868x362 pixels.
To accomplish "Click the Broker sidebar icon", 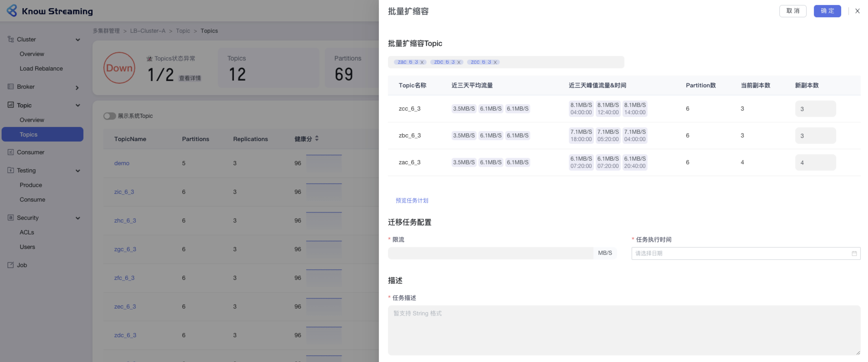I will pyautogui.click(x=11, y=86).
